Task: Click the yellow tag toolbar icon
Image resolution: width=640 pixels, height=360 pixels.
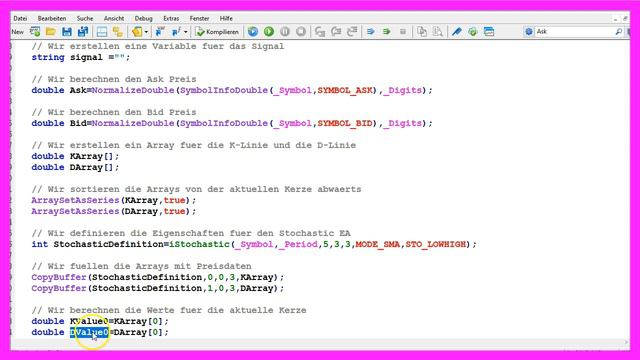Action: (137, 31)
